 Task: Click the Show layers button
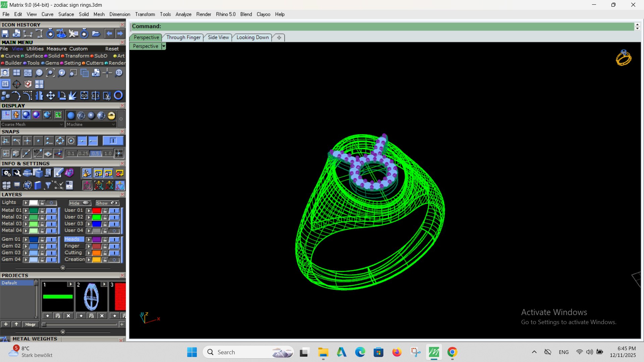click(x=107, y=203)
